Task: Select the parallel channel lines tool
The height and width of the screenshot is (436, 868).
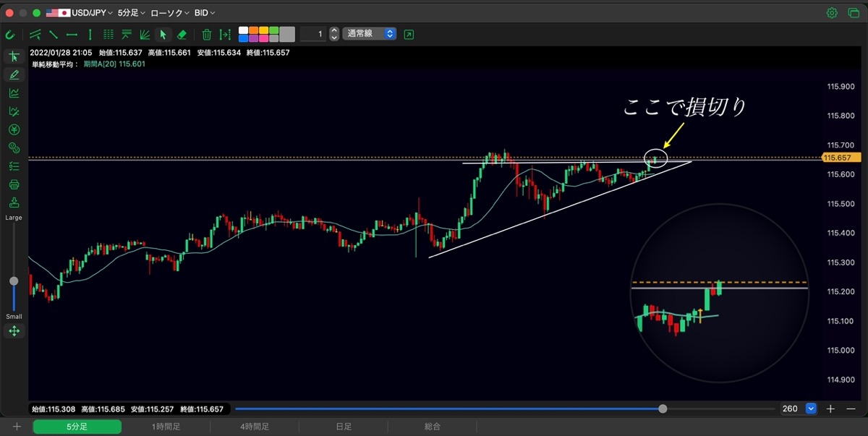Action: click(x=35, y=34)
